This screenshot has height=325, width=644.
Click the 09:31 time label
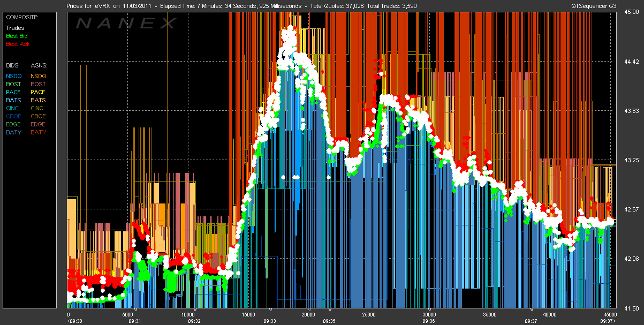point(135,321)
